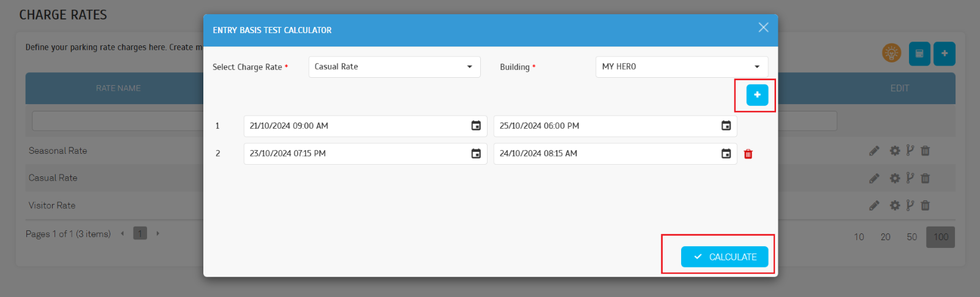This screenshot has height=297, width=980.
Task: Click the second row end date field
Action: 605,154
